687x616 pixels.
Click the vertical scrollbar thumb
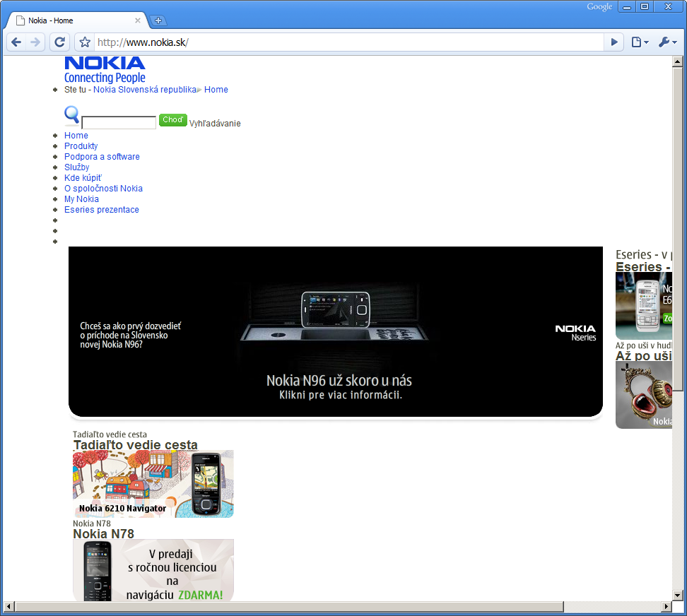click(x=677, y=229)
